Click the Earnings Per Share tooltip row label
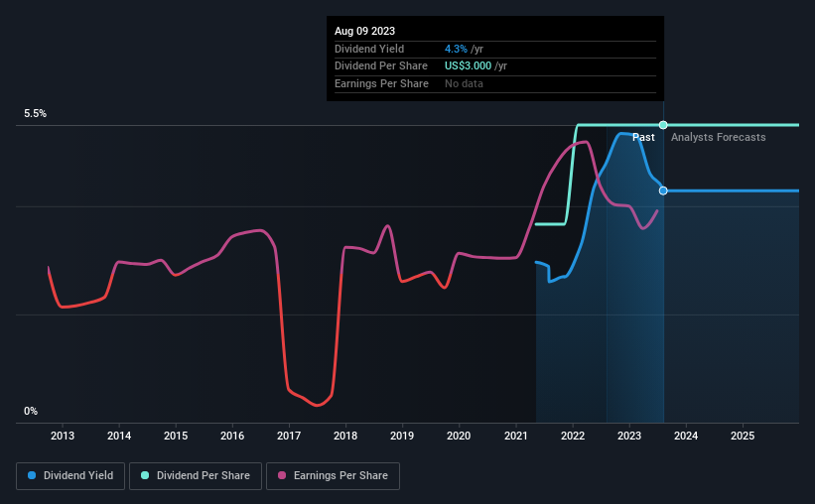 coord(381,83)
